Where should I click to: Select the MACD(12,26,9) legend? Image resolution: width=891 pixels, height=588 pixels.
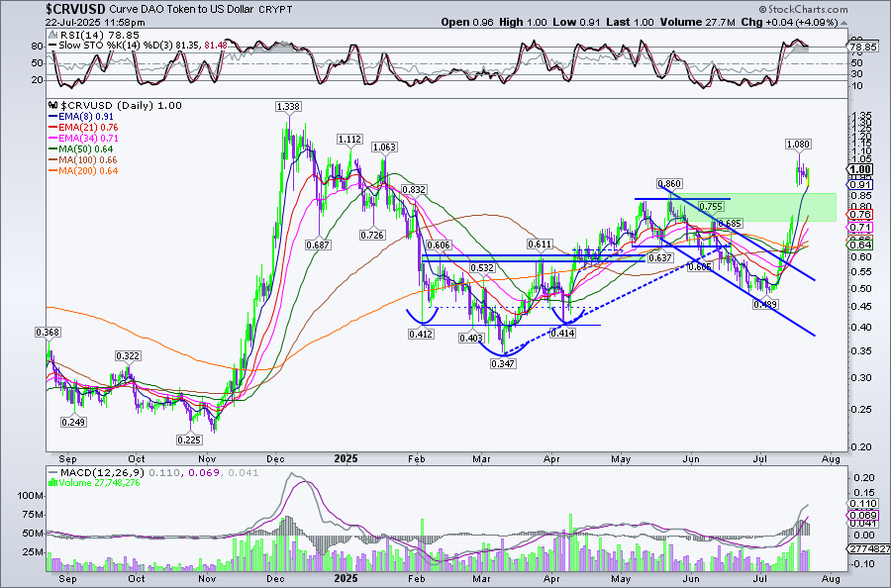click(x=154, y=472)
